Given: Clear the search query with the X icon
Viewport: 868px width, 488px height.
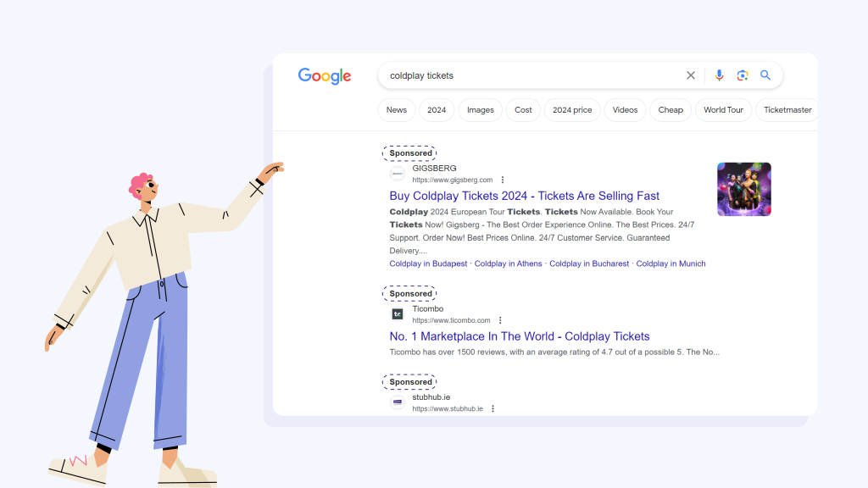Looking at the screenshot, I should [x=691, y=75].
